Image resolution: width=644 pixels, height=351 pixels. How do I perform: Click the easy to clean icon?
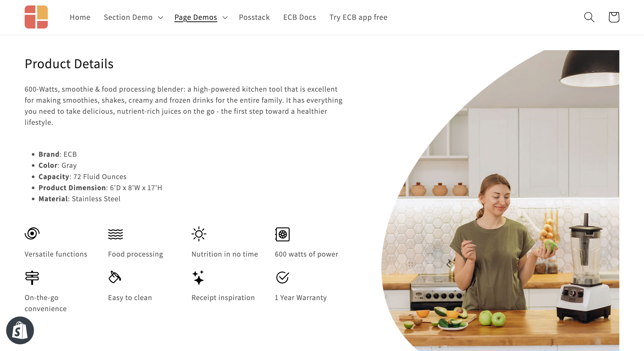(114, 277)
